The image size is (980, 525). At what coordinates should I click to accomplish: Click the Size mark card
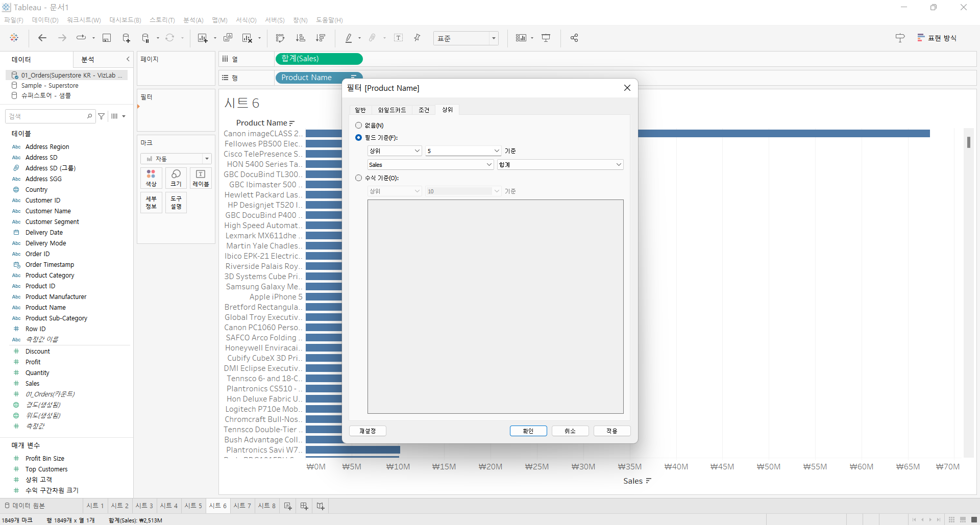[176, 178]
